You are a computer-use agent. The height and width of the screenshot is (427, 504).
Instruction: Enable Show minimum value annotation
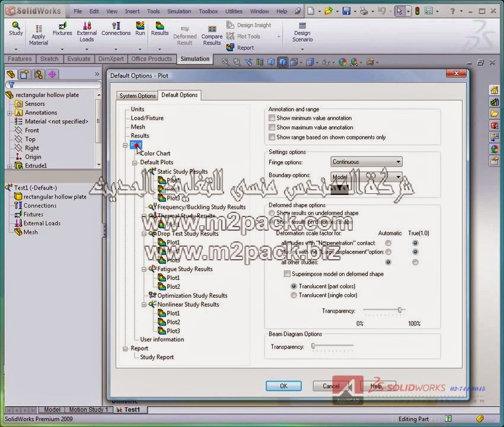tap(272, 118)
